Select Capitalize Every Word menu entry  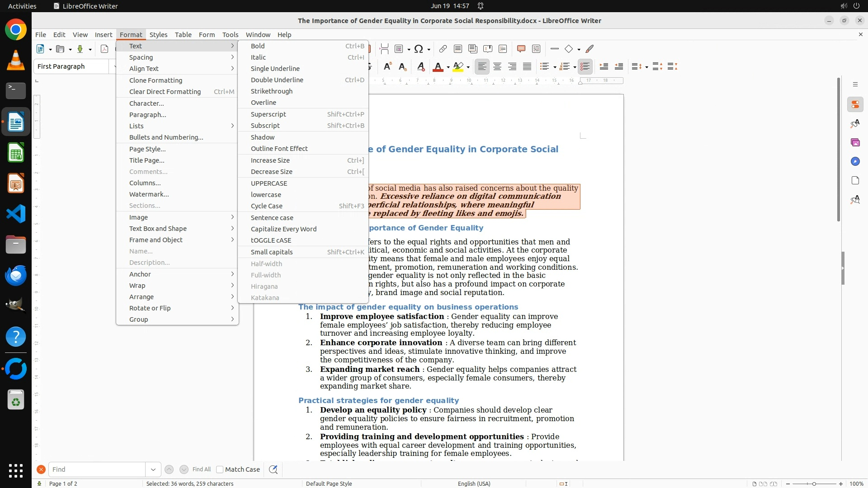pos(283,229)
